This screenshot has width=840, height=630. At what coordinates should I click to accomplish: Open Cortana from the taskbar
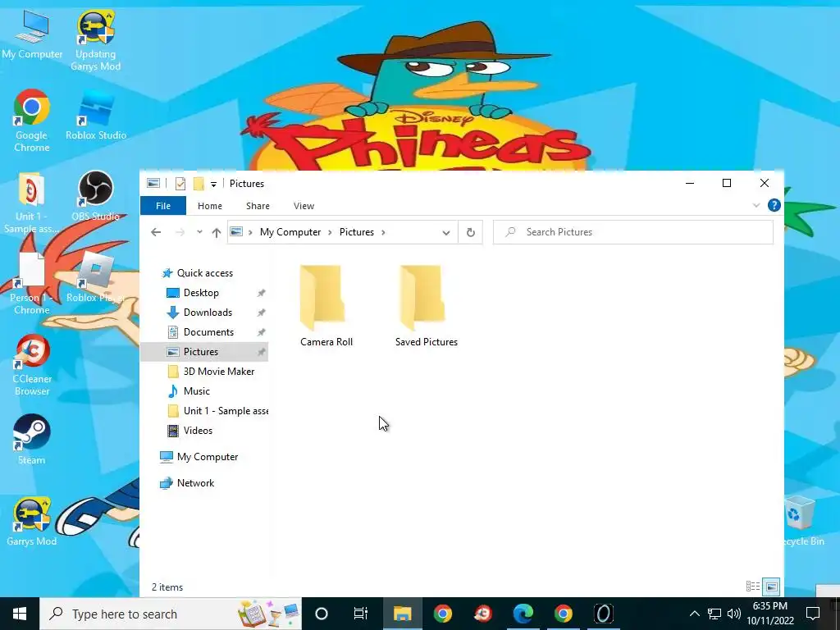tap(321, 614)
